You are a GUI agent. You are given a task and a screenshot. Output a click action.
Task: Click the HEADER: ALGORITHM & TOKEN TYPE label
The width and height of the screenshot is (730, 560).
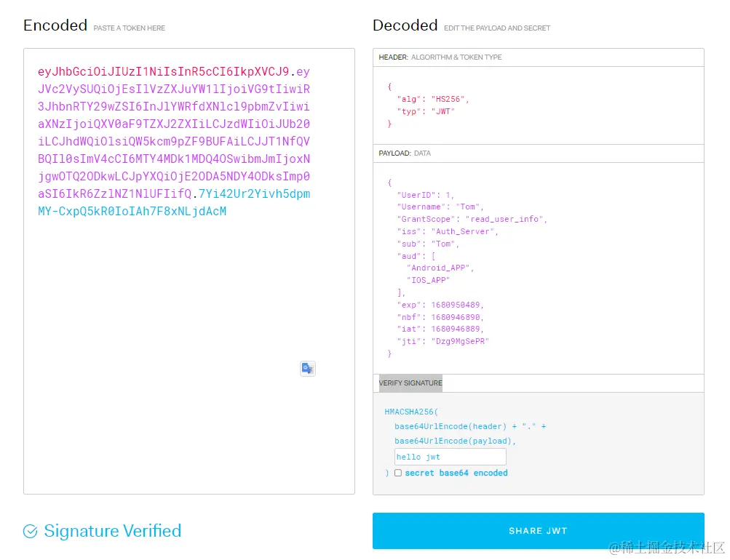[x=440, y=57]
